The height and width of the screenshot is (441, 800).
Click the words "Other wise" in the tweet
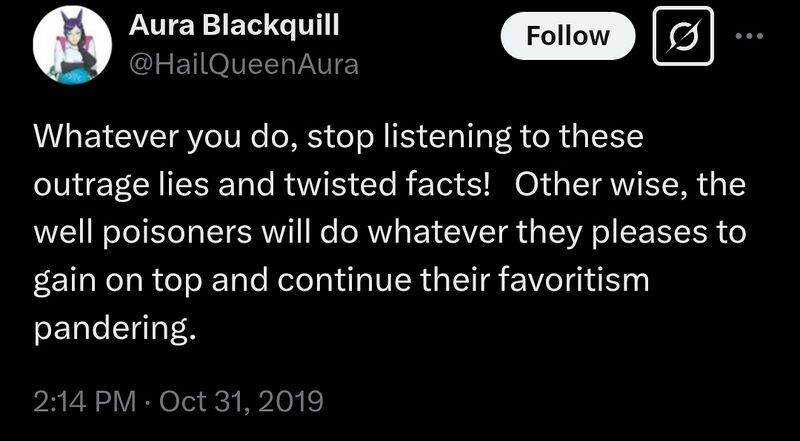tap(608, 187)
